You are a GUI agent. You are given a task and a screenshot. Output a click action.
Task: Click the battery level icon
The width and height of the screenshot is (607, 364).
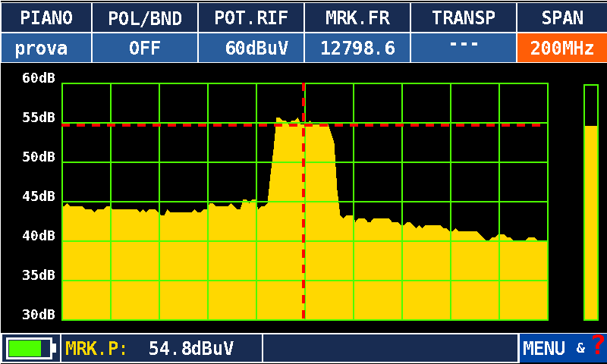tap(31, 348)
